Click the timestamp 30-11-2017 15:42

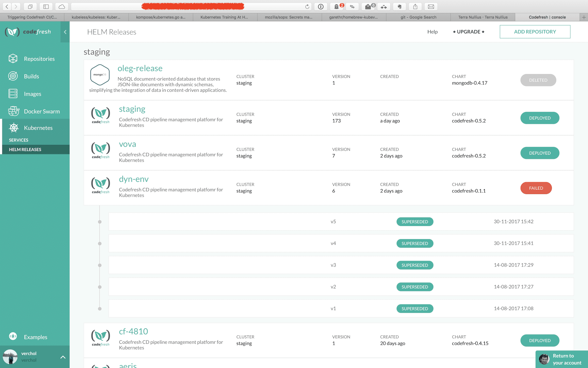tap(514, 221)
